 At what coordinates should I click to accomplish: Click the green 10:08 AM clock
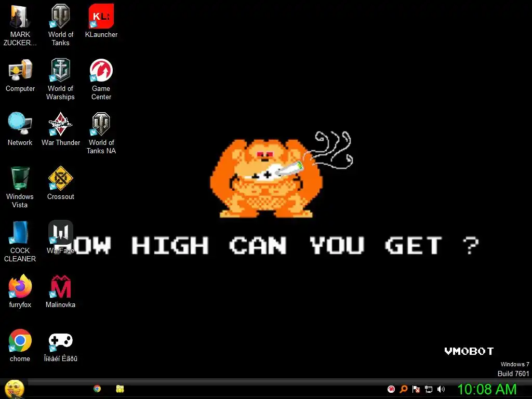[487, 389]
